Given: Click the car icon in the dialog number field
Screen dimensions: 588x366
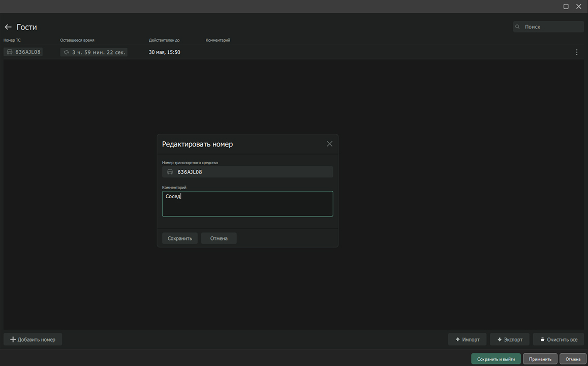Looking at the screenshot, I should click(170, 172).
